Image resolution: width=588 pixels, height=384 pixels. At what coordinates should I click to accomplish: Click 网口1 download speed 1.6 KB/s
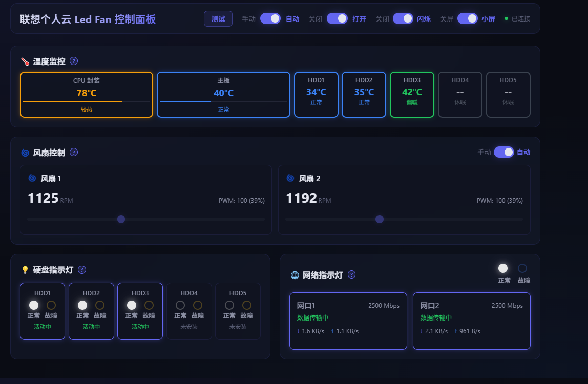pos(310,331)
